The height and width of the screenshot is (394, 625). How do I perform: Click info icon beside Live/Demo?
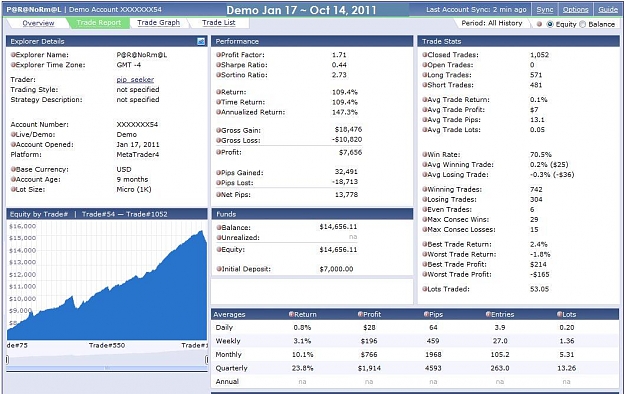[x=13, y=134]
